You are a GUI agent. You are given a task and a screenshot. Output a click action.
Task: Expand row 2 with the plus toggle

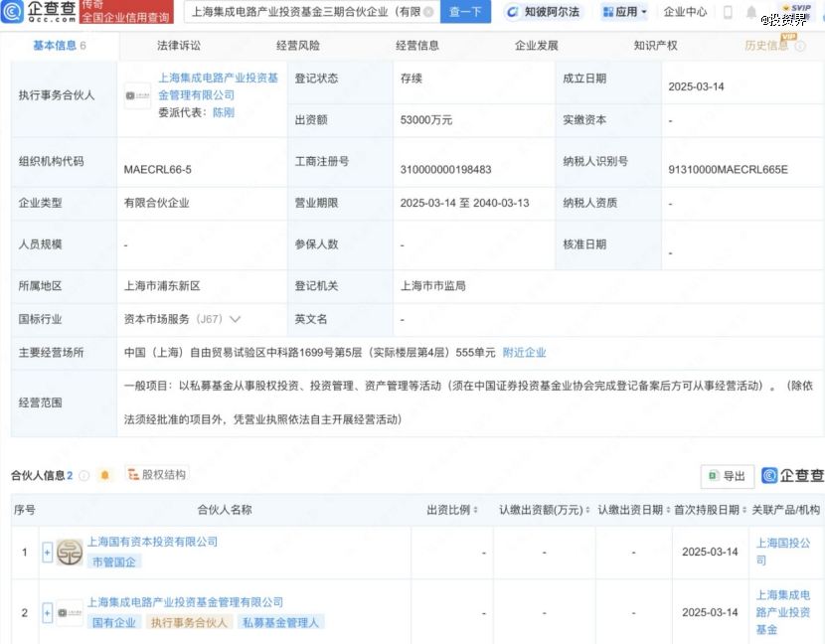(x=48, y=613)
